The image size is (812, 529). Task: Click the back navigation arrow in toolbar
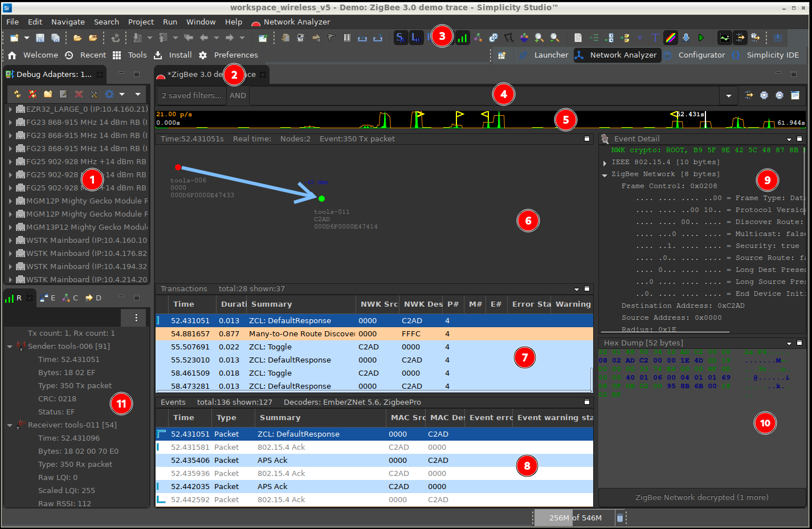(x=204, y=38)
